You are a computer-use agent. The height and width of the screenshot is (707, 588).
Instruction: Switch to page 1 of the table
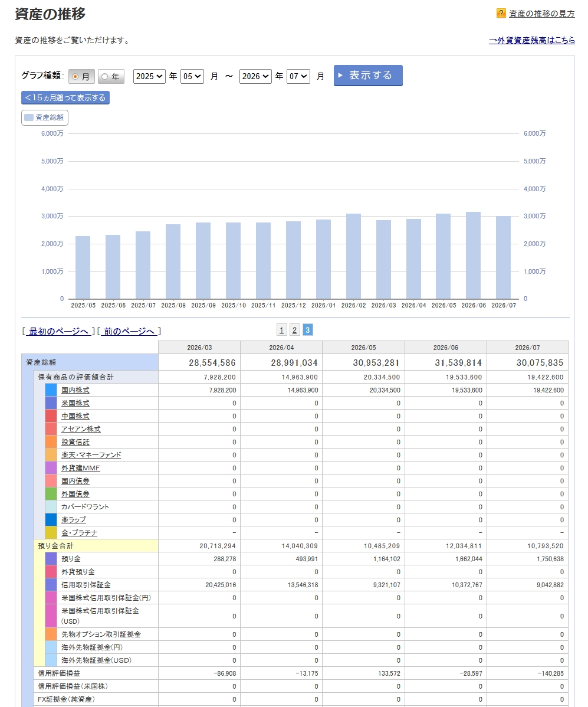[281, 330]
